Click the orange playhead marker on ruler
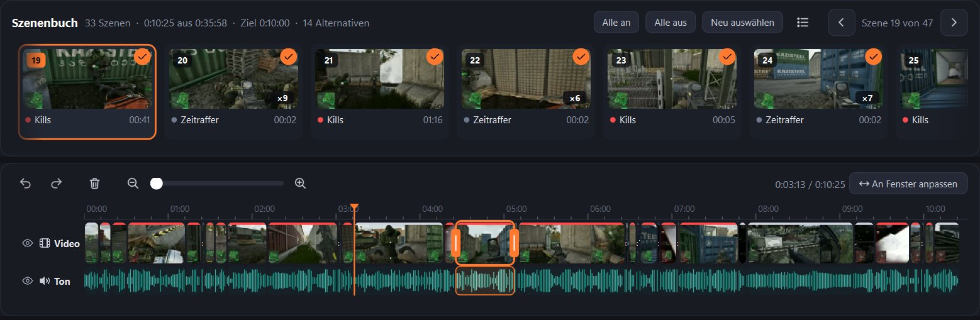Image resolution: width=980 pixels, height=320 pixels. pos(354,207)
